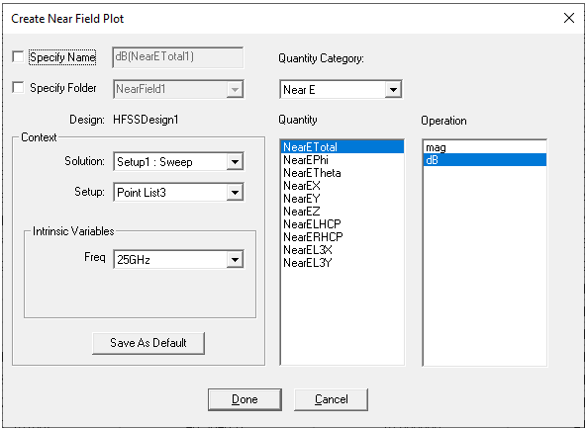Close the Create Near Field Plot dialog
This screenshot has height=431, width=588.
click(569, 18)
